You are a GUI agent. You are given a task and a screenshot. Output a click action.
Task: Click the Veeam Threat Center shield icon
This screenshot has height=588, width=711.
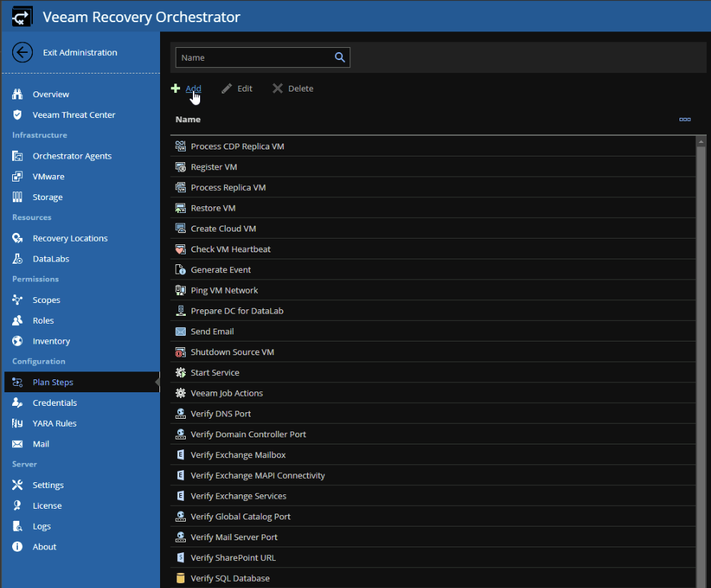17,115
